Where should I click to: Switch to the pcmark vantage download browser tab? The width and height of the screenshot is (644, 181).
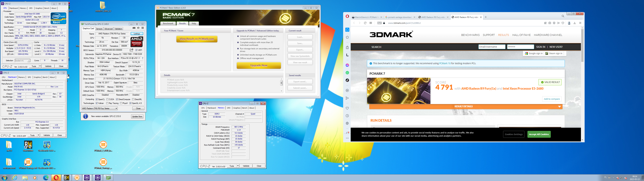(x=400, y=17)
